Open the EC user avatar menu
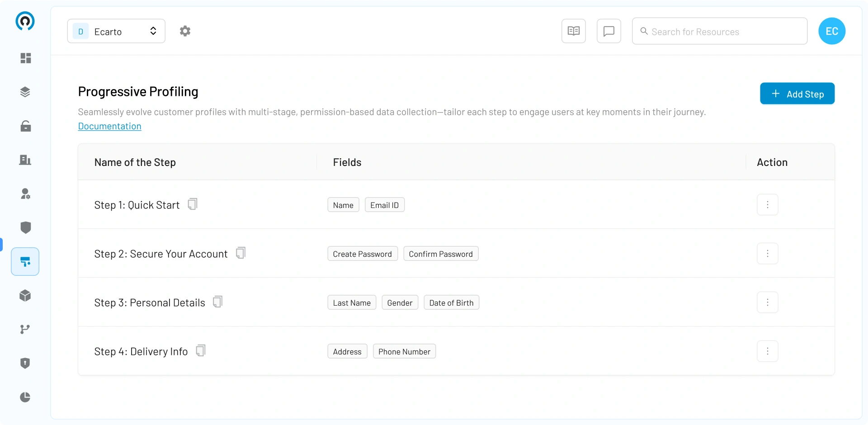Screen dimensions: 868x425 832,31
